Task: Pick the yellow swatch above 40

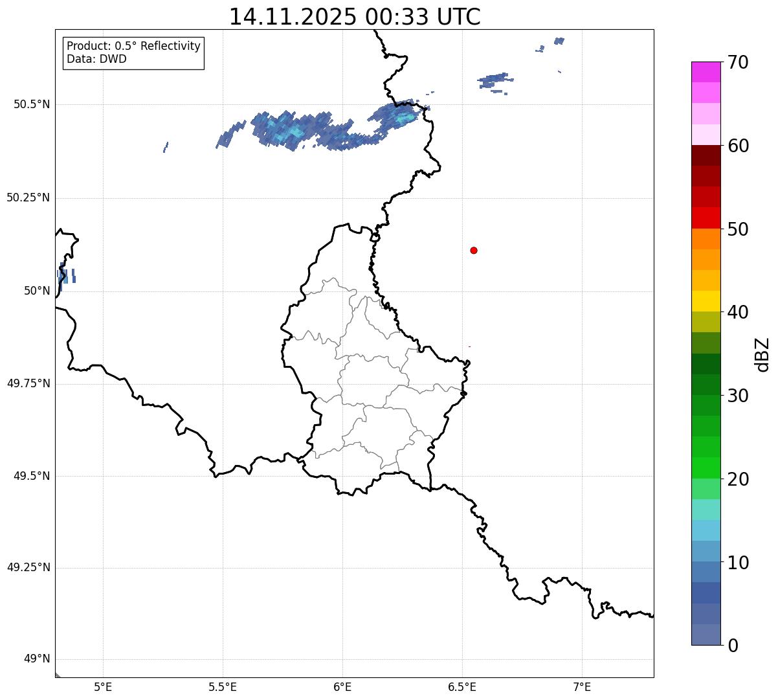Action: point(706,301)
